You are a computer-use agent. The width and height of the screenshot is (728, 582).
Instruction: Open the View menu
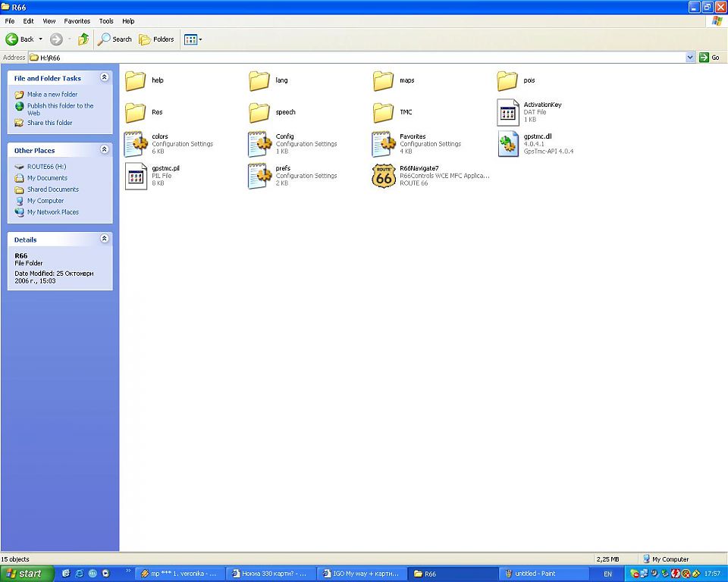49,21
